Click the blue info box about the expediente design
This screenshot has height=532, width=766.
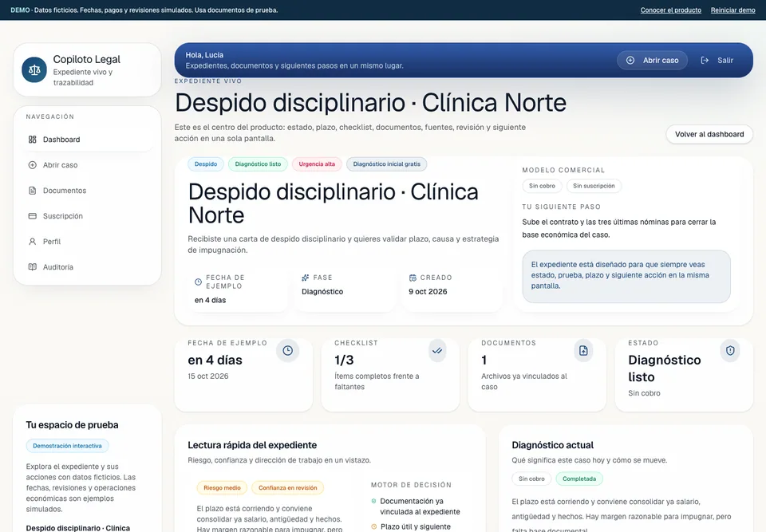tap(626, 277)
